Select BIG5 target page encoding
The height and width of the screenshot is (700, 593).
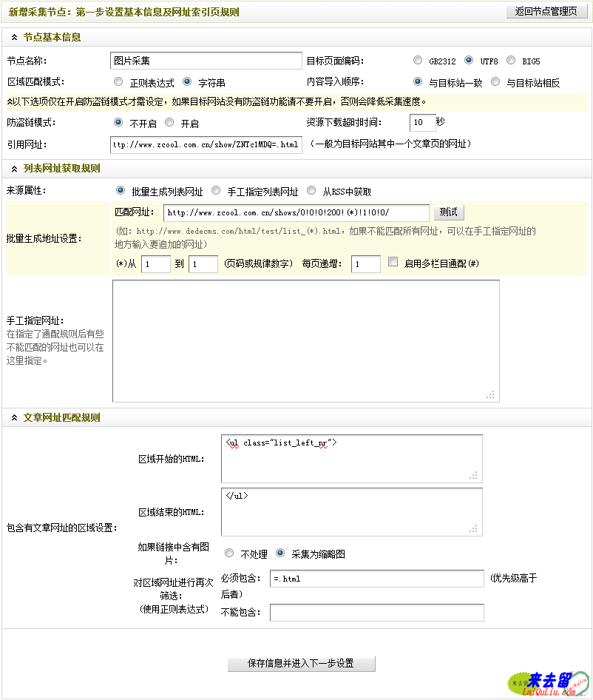511,60
